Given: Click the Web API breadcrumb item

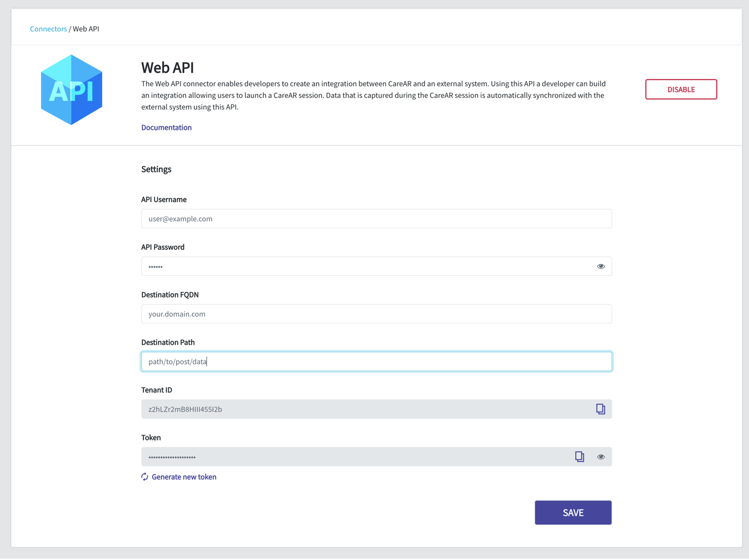Looking at the screenshot, I should pos(86,29).
